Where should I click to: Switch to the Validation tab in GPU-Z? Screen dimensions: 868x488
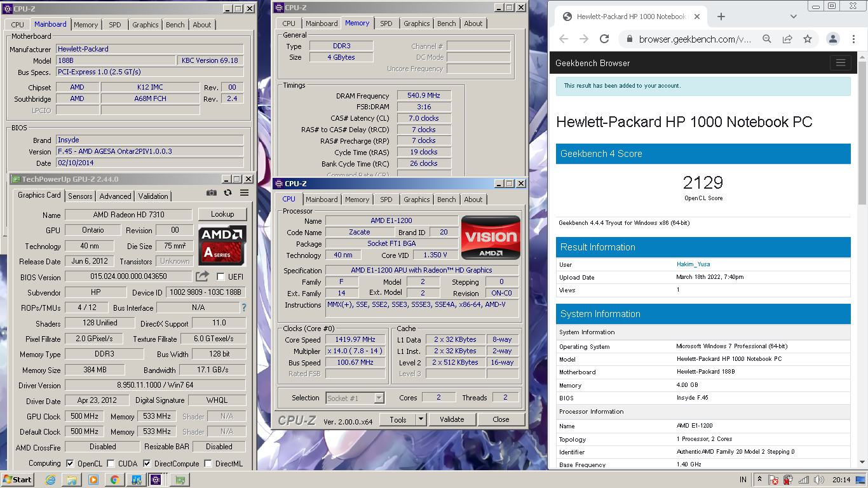(153, 196)
